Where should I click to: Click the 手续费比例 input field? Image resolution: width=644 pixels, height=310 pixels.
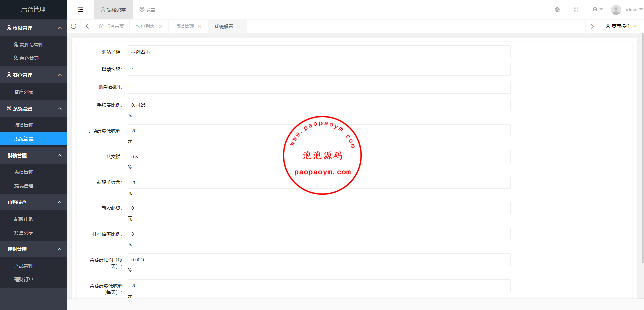click(319, 105)
